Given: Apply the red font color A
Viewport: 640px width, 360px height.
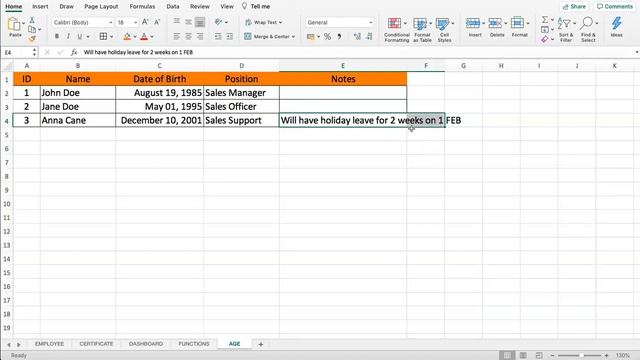Looking at the screenshot, I should [x=144, y=37].
